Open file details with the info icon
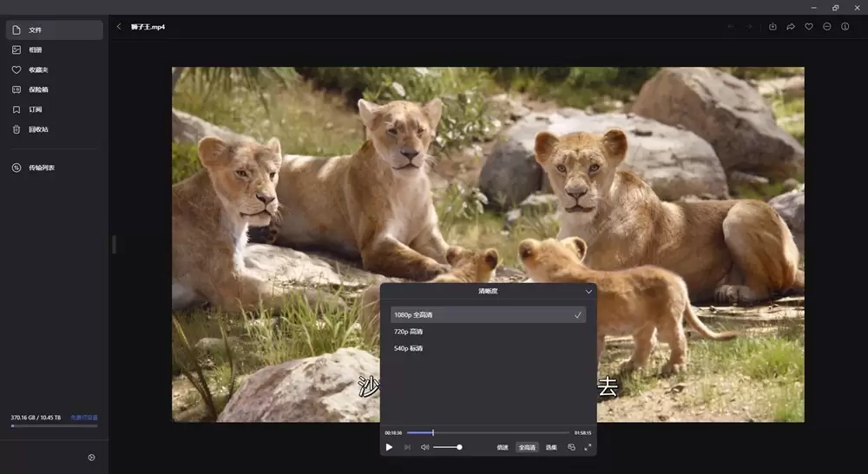868x474 pixels. pyautogui.click(x=845, y=27)
